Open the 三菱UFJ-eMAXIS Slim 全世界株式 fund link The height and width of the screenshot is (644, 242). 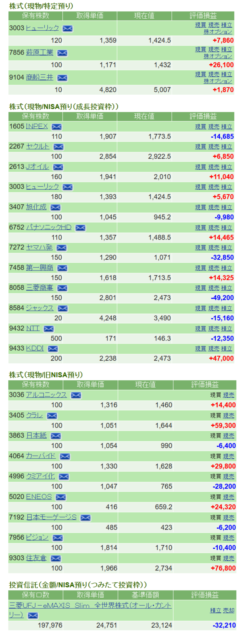90,606
